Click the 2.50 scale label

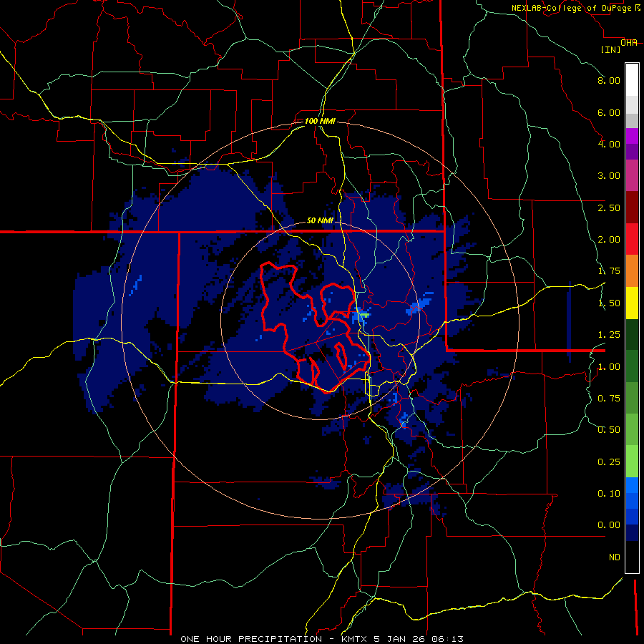(x=609, y=208)
